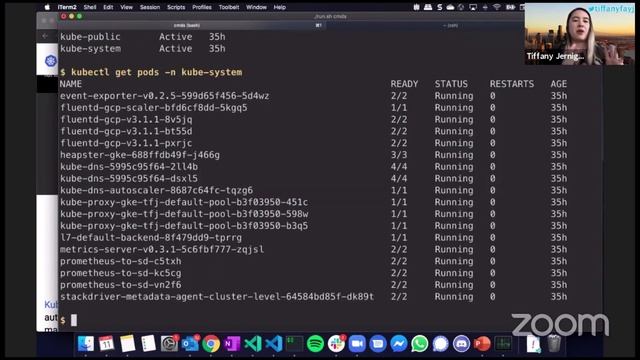
Task: Open Finder from the dock
Action: [86, 344]
